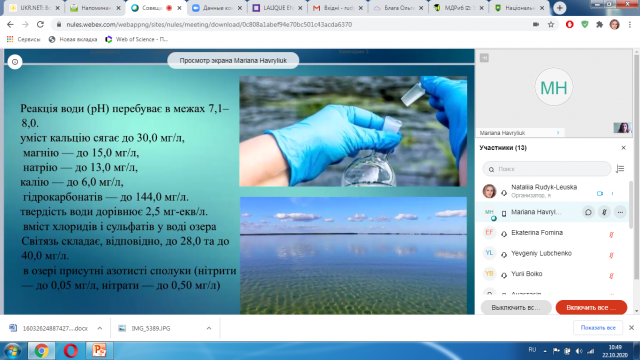Toggle Mariana Havryliuk's microphone mute

[604, 212]
